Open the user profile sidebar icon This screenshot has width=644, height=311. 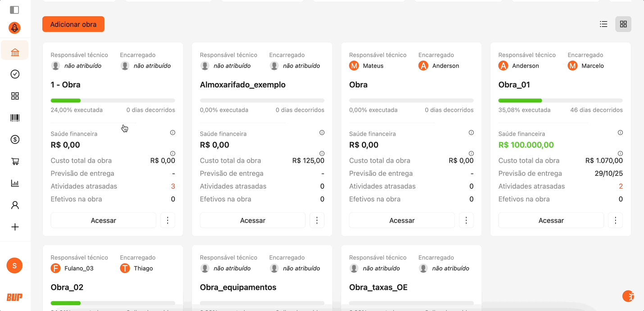[x=15, y=205]
